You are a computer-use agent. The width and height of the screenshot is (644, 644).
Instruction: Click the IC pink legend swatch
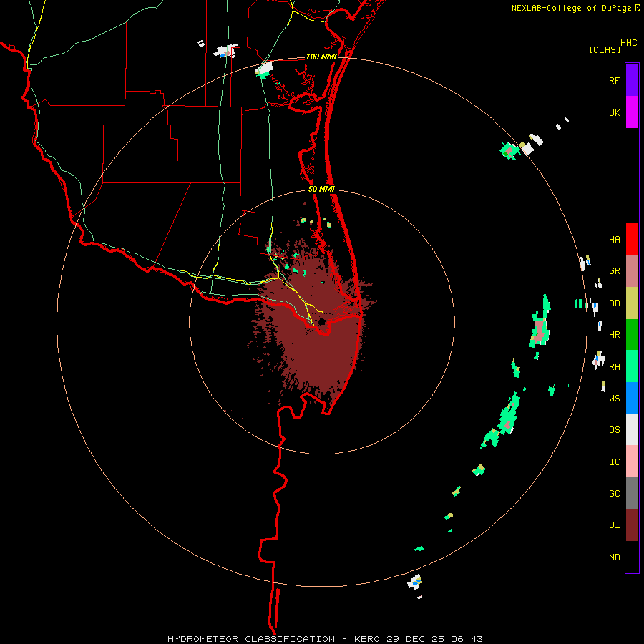tap(632, 462)
